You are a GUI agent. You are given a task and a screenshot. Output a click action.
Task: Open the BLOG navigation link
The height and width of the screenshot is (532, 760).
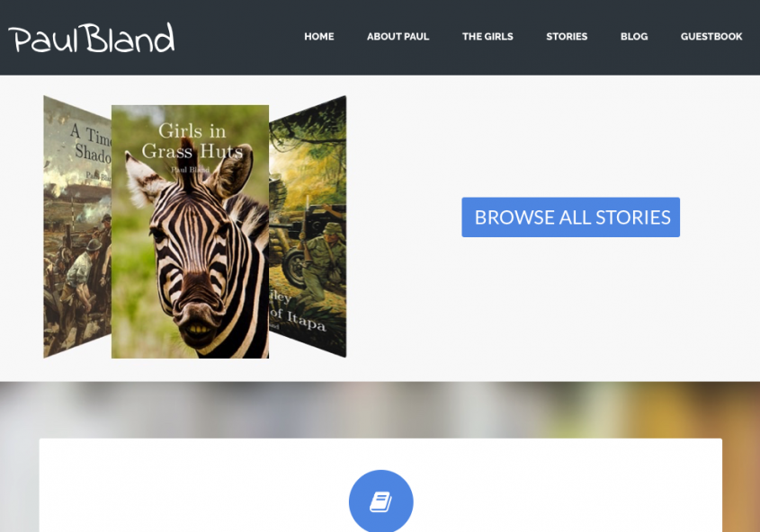pos(634,36)
